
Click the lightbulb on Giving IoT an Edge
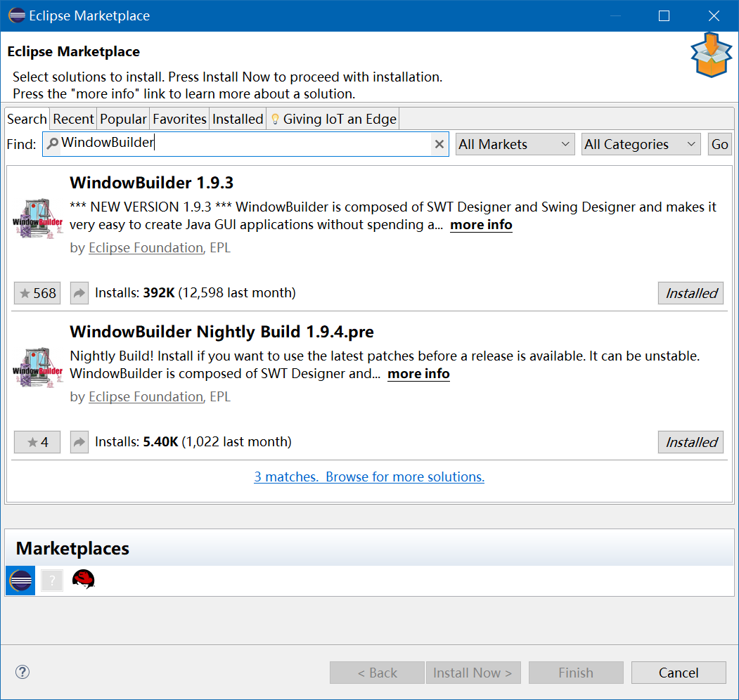coord(274,119)
